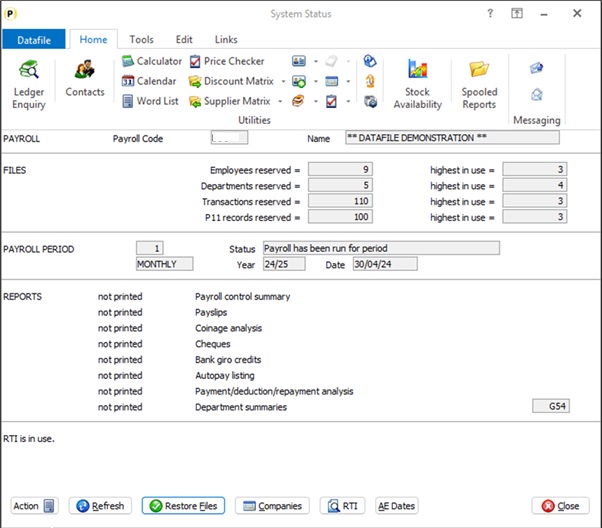
Task: Open Stock Availability chart
Action: tap(417, 85)
